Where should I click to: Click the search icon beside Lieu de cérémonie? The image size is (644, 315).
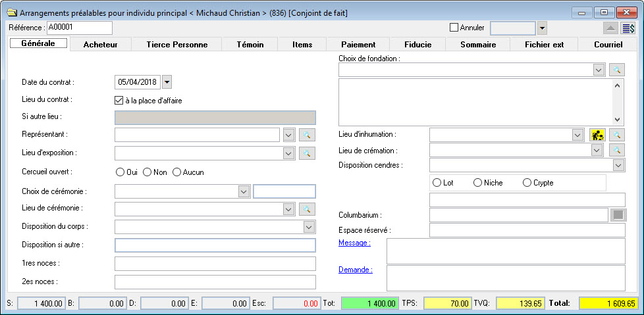307,209
